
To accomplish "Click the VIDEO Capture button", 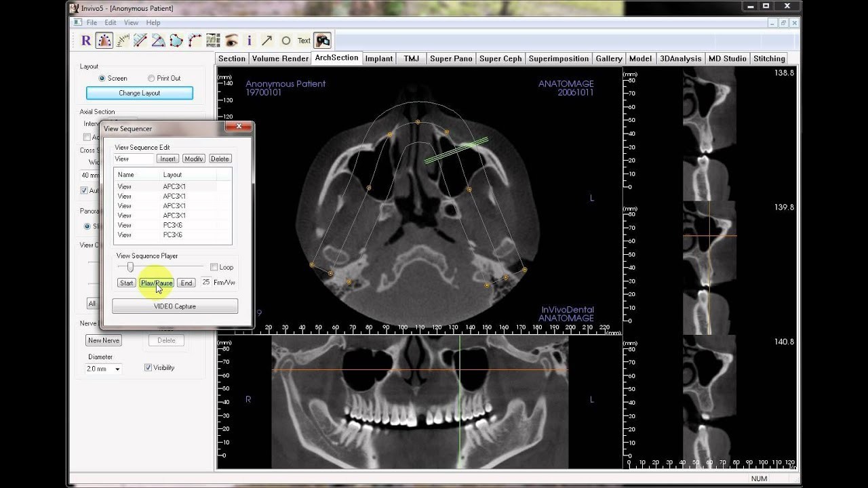I will pyautogui.click(x=175, y=306).
